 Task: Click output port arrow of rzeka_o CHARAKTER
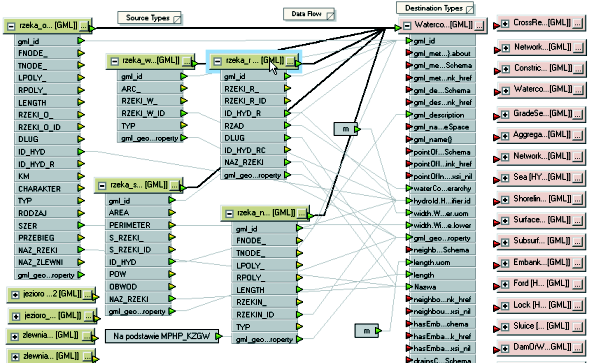tap(81, 188)
